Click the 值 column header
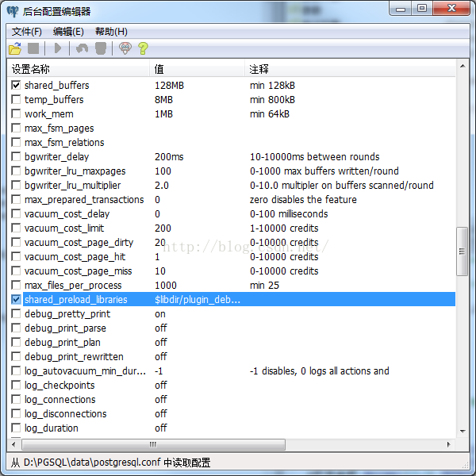This screenshot has width=476, height=476. click(197, 69)
